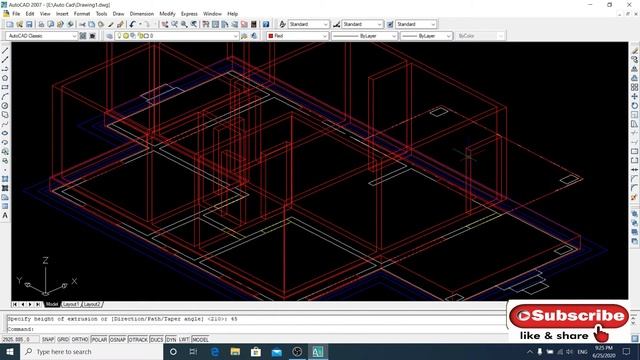640x360 pixels.
Task: Toggle OTRACK in status bar
Action: coord(138,339)
